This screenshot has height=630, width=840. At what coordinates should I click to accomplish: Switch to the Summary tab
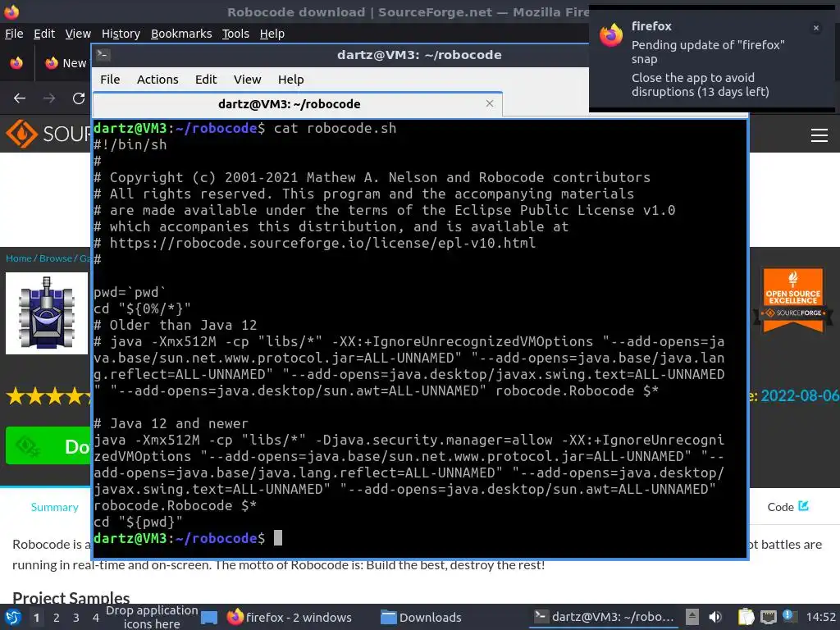[55, 507]
